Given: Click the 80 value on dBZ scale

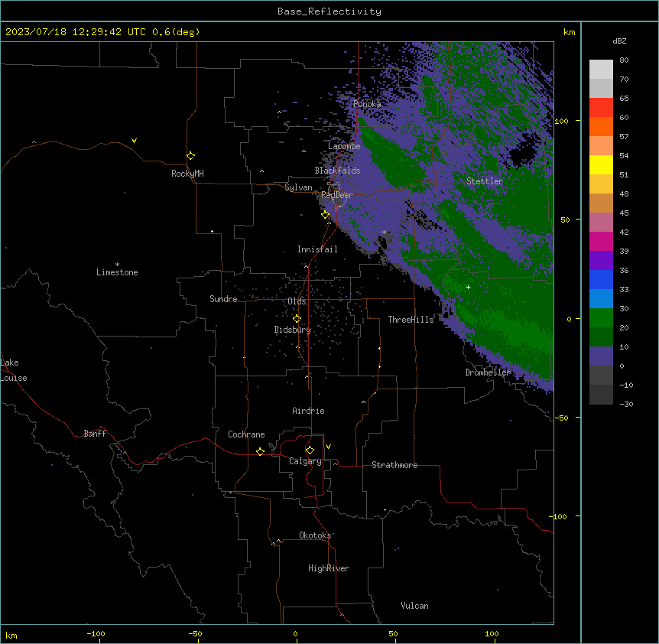Looking at the screenshot, I should point(624,60).
